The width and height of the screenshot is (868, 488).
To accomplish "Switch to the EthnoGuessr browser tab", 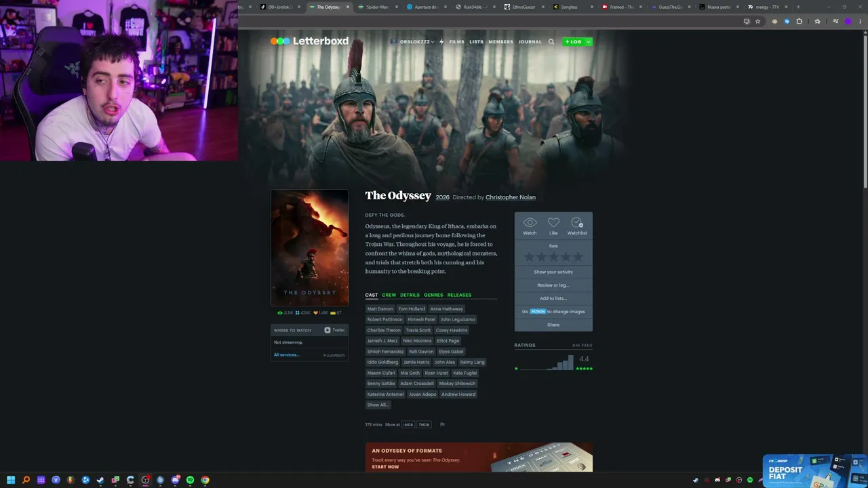I will [x=524, y=7].
